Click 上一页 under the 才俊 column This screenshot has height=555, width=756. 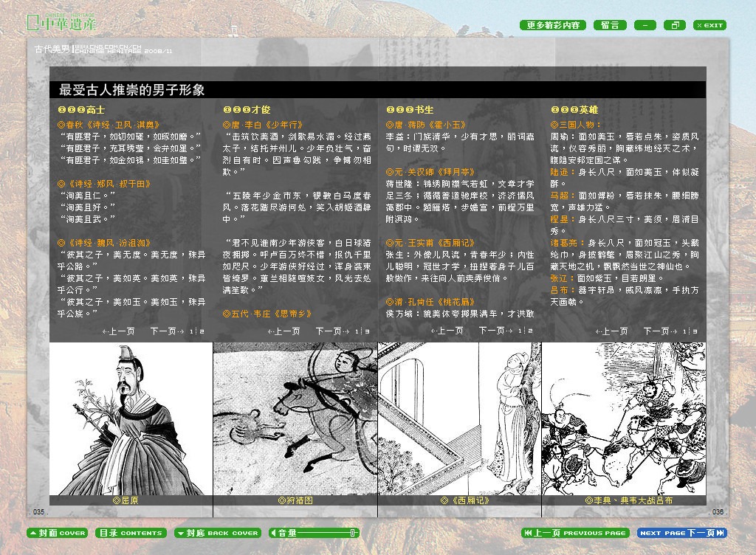point(284,331)
